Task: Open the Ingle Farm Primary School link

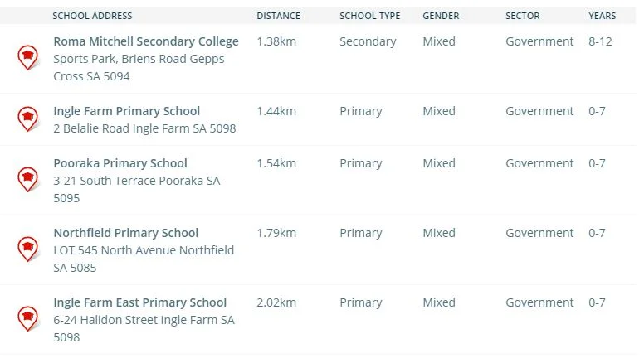Action: [x=126, y=111]
